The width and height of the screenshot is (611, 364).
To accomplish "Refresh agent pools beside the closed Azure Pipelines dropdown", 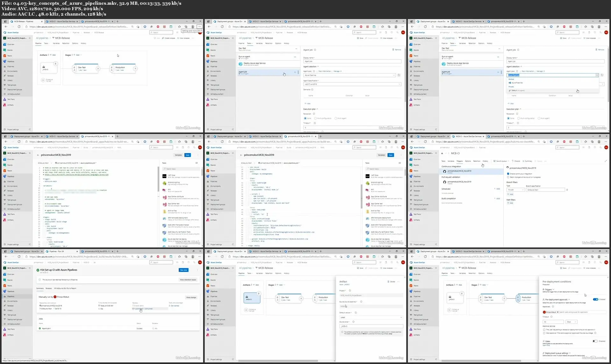I will click(399, 75).
